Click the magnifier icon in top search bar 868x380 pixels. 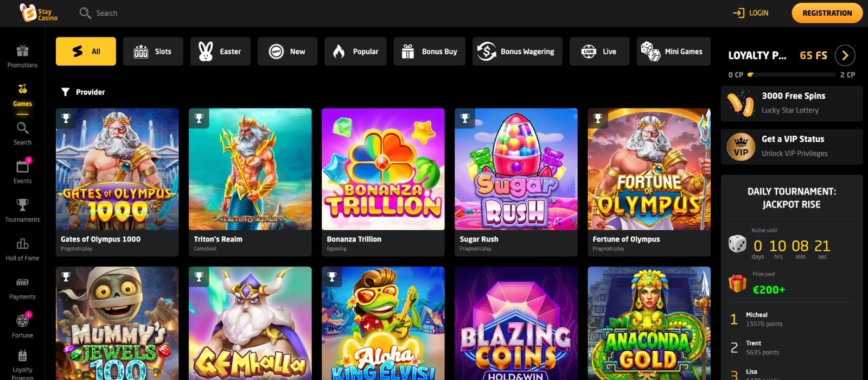85,13
